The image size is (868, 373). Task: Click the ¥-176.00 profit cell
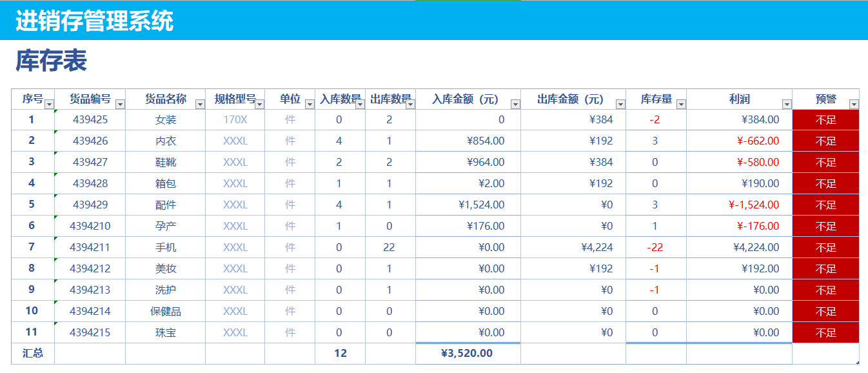point(740,227)
